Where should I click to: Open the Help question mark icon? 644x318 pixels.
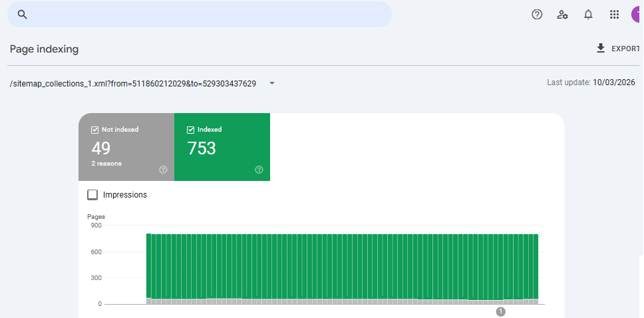tap(537, 15)
